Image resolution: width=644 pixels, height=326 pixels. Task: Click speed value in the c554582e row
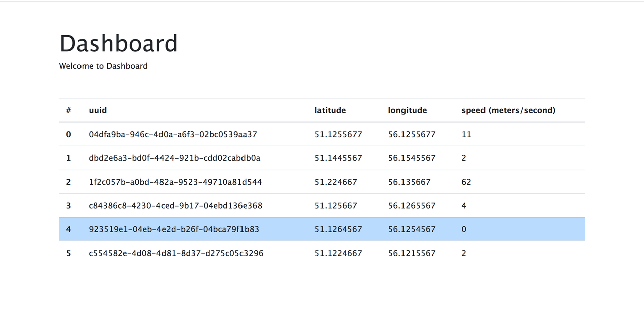[x=464, y=253]
